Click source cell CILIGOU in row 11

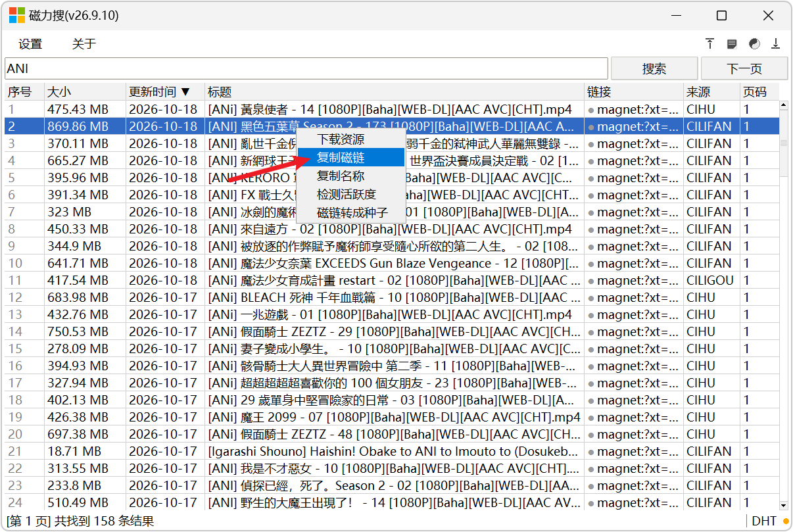(710, 280)
